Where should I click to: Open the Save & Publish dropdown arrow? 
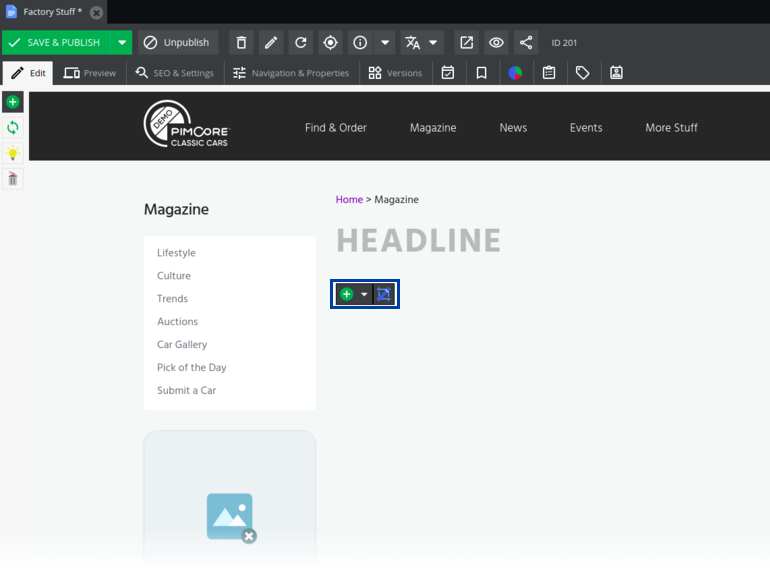pos(122,43)
